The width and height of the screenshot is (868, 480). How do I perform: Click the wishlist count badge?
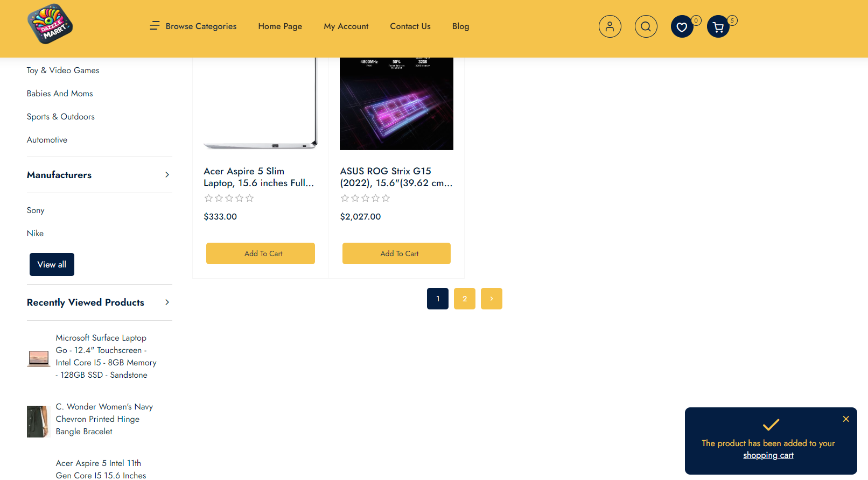tap(696, 20)
